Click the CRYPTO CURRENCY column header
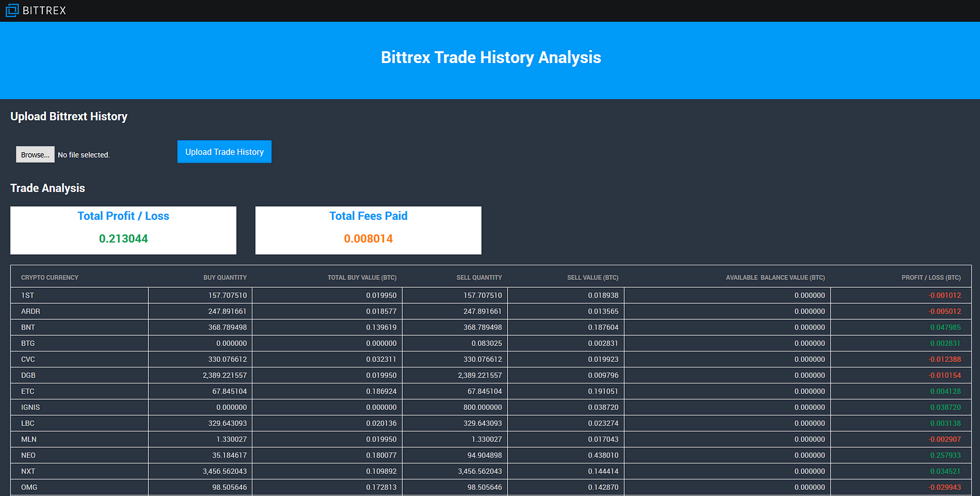 [50, 277]
